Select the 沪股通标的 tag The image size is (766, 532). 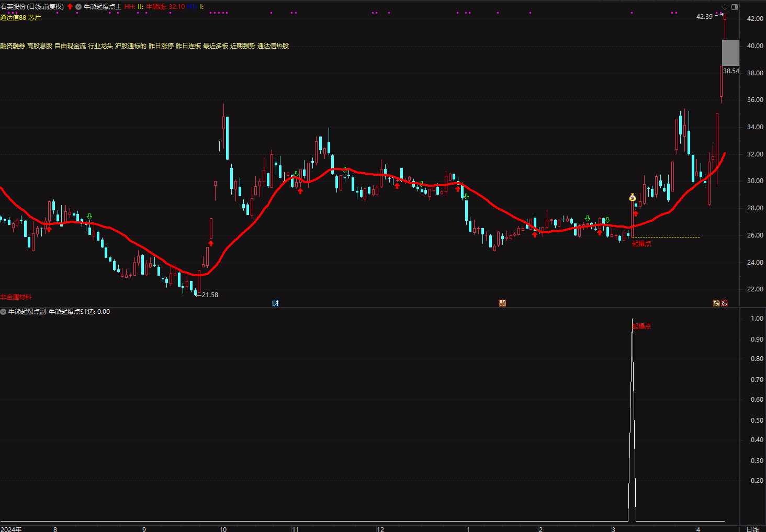click(x=131, y=46)
